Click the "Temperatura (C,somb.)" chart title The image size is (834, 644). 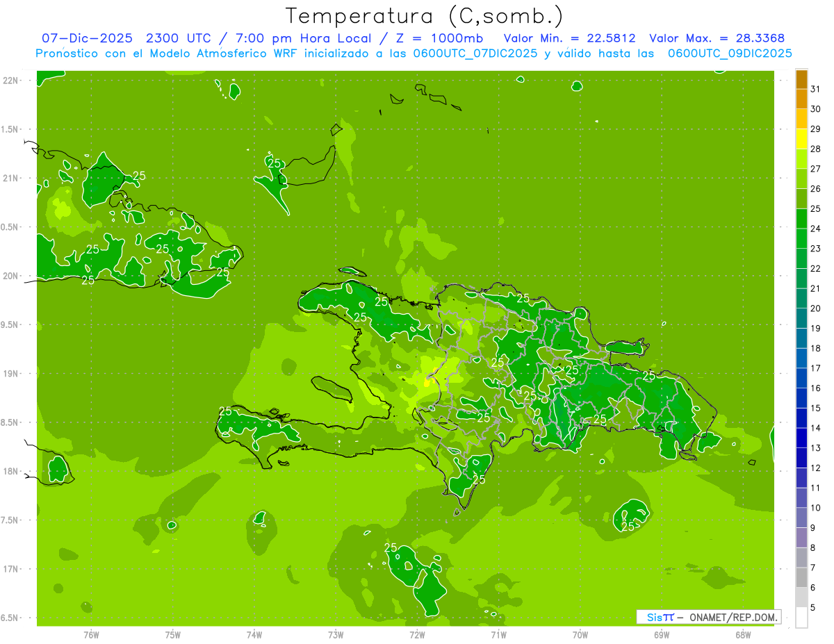click(x=424, y=16)
